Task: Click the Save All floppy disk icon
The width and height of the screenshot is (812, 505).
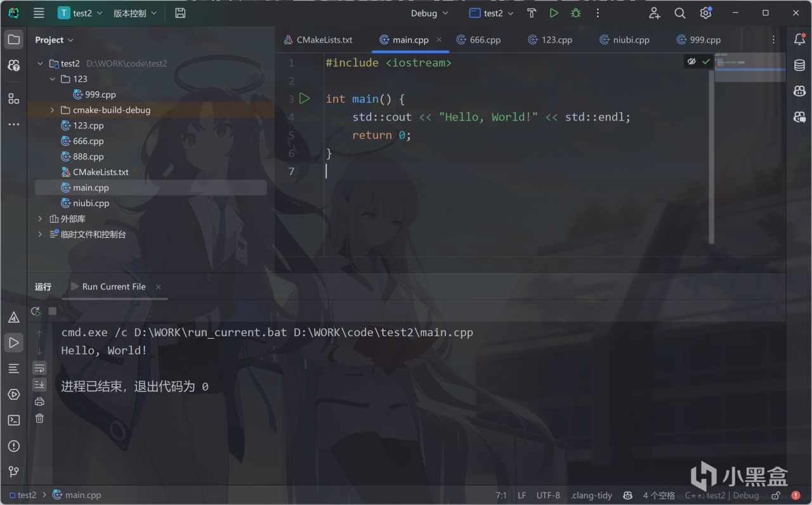Action: click(x=180, y=13)
